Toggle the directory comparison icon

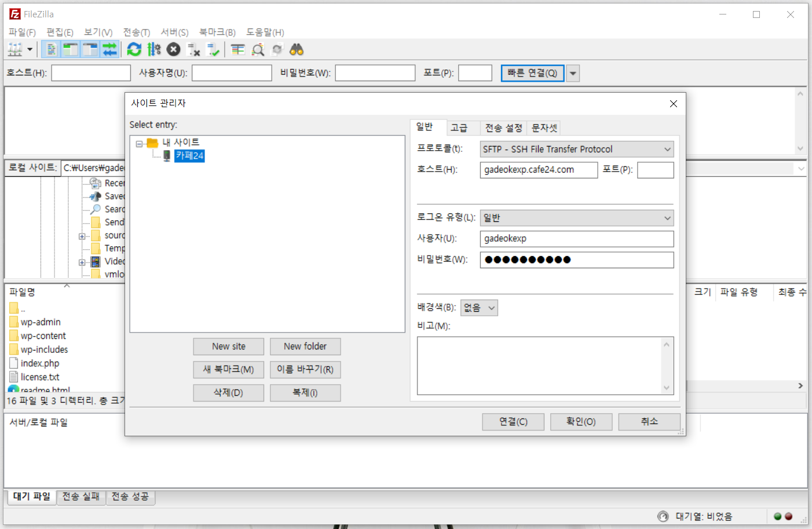point(258,50)
